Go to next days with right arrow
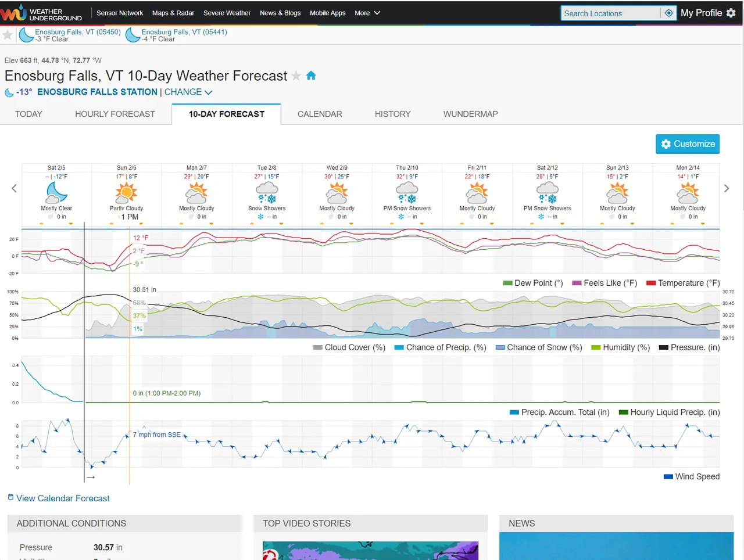Image resolution: width=744 pixels, height=560 pixels. 727,188
